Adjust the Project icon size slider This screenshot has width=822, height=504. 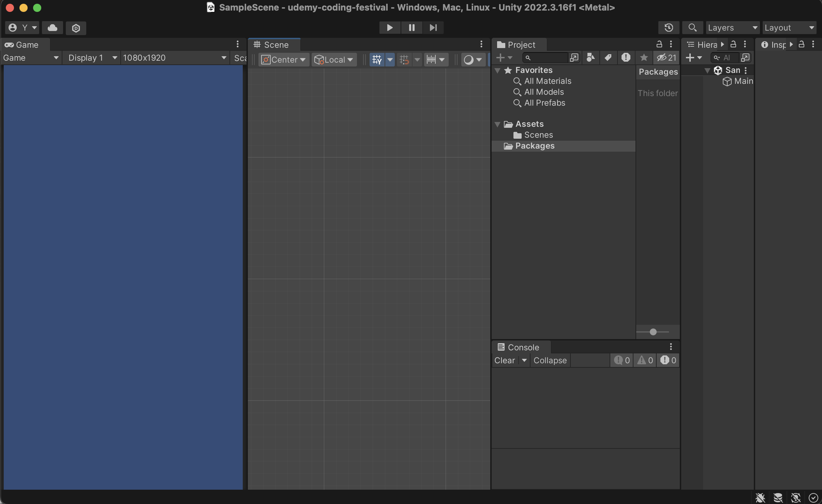[x=653, y=332]
